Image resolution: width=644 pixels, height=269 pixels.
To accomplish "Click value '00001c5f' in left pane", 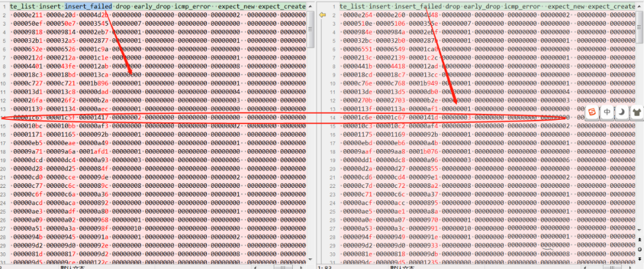I will click(x=61, y=118).
